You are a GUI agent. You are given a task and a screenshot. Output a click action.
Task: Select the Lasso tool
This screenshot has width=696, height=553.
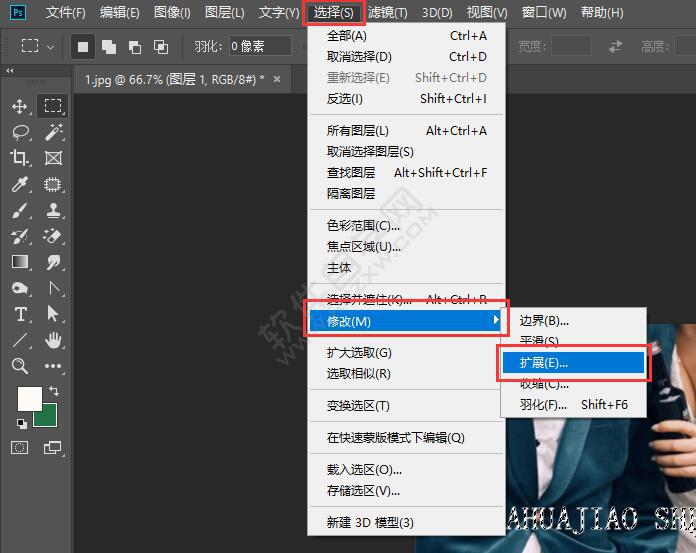20,132
